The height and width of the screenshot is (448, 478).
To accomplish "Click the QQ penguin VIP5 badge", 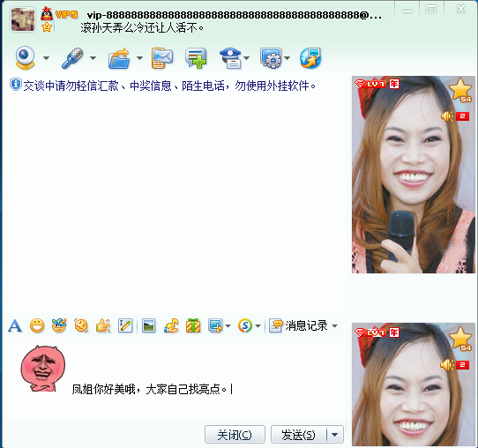I will pos(59,14).
